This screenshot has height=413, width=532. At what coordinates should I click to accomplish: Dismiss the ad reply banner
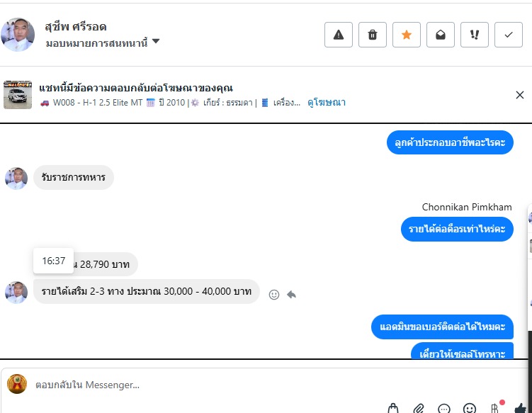click(x=519, y=95)
